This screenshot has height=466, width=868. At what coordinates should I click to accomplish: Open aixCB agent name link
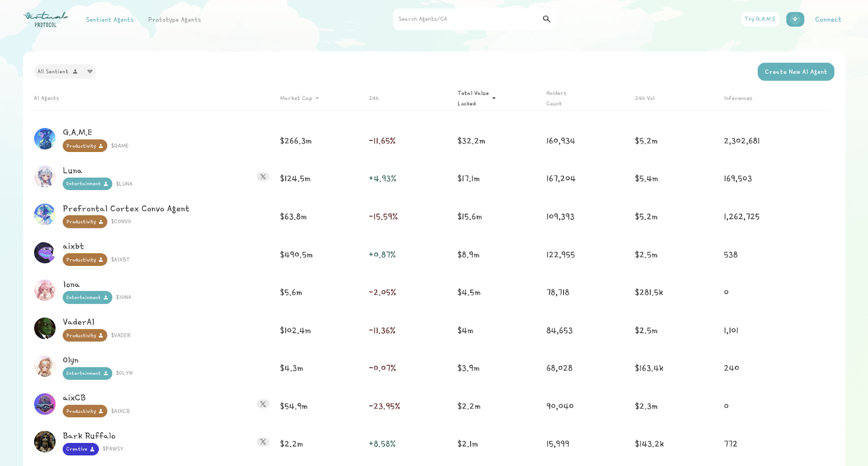(x=74, y=398)
